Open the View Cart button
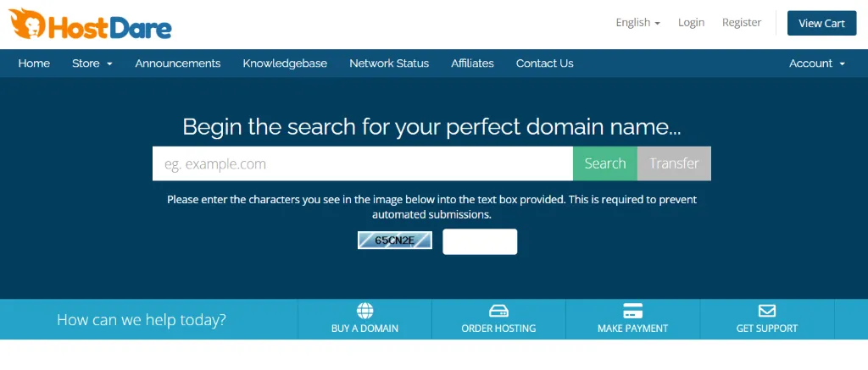 821,23
